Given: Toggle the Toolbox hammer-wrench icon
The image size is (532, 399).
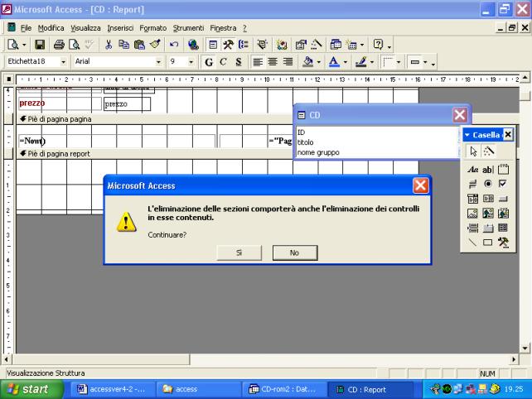Looking at the screenshot, I should tap(228, 45).
